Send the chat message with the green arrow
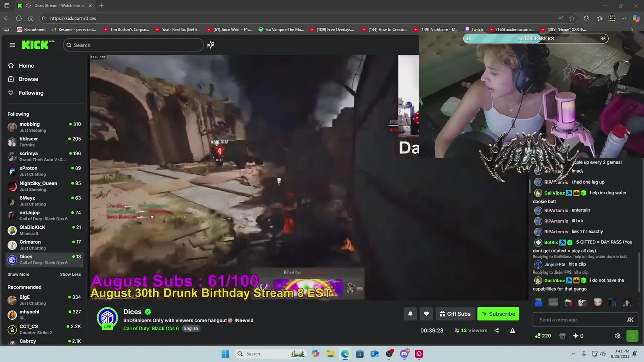Screen dimensions: 644x362 click(x=632, y=336)
